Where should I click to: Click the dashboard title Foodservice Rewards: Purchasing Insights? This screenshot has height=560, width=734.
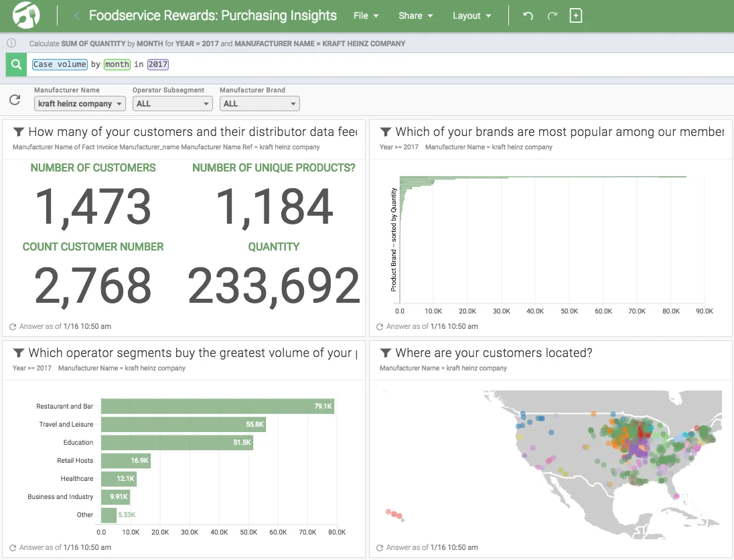(212, 15)
